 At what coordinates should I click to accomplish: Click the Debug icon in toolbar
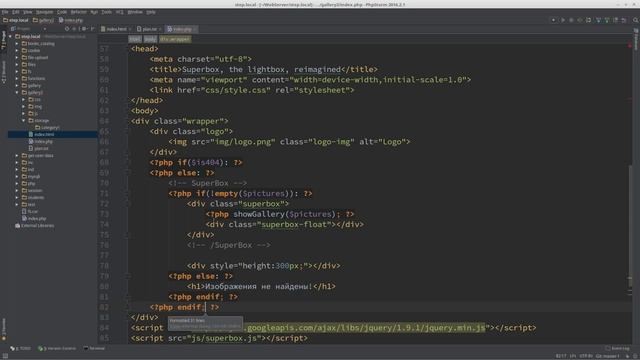[x=571, y=20]
